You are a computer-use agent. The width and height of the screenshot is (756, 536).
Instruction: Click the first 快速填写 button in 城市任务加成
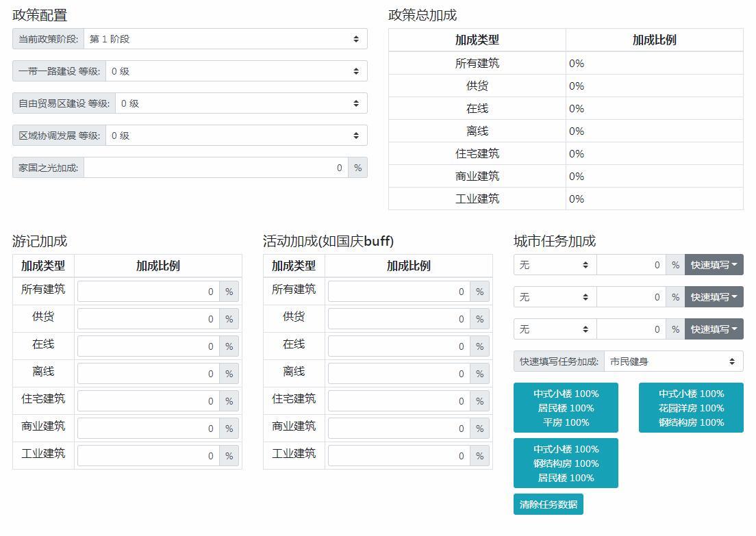714,265
